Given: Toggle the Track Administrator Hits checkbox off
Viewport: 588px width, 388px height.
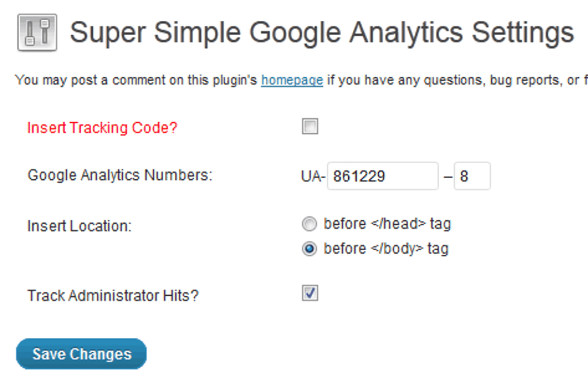Looking at the screenshot, I should [310, 293].
